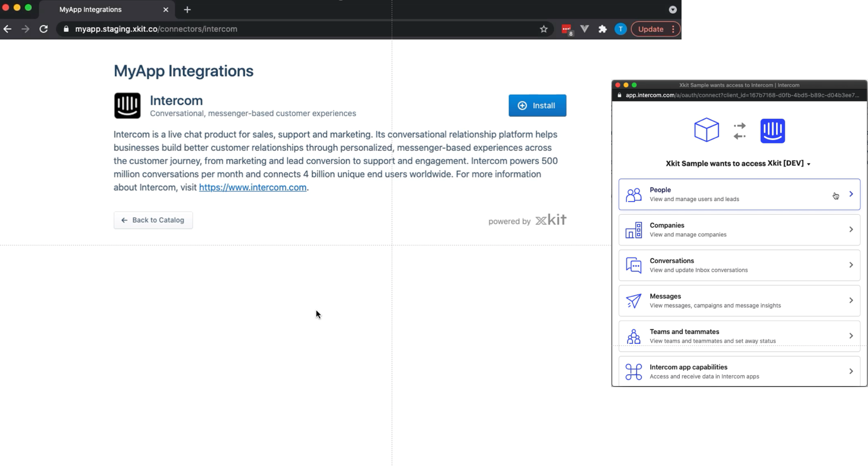Click Back to Catalog button
The width and height of the screenshot is (868, 466).
point(153,220)
